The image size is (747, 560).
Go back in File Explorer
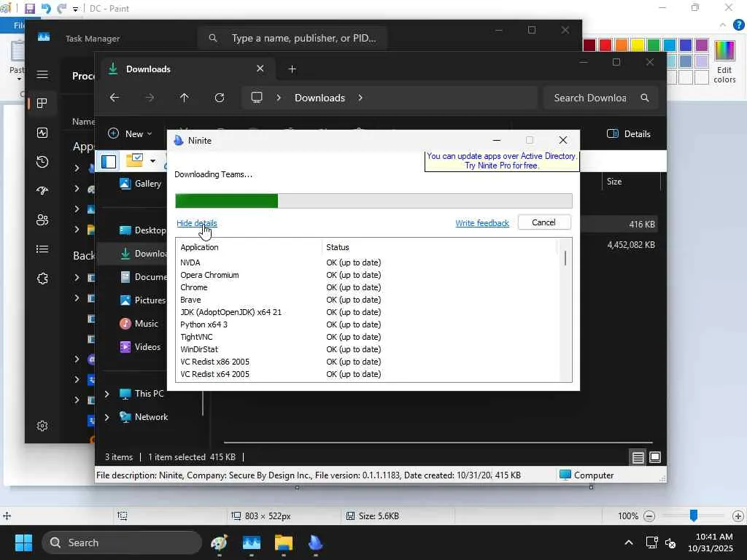tap(115, 98)
